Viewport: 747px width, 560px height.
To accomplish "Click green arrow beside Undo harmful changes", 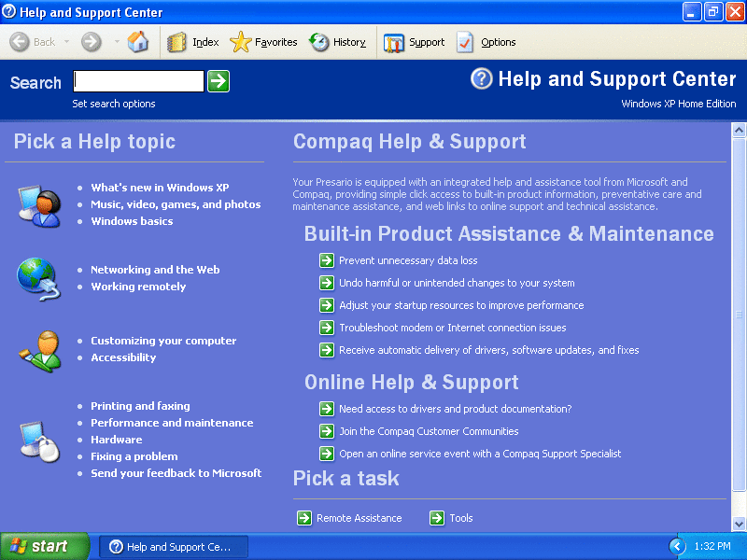I will [x=327, y=283].
